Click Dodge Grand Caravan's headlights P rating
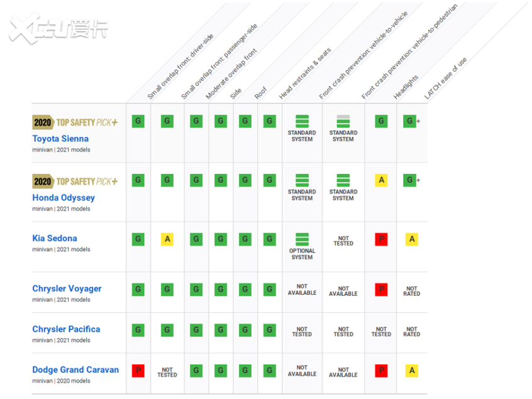The width and height of the screenshot is (532, 399). point(381,371)
